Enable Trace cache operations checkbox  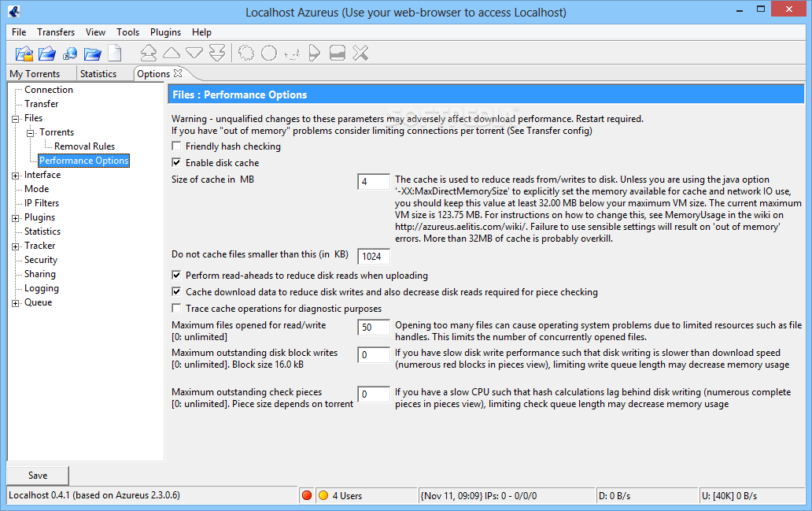(x=176, y=309)
